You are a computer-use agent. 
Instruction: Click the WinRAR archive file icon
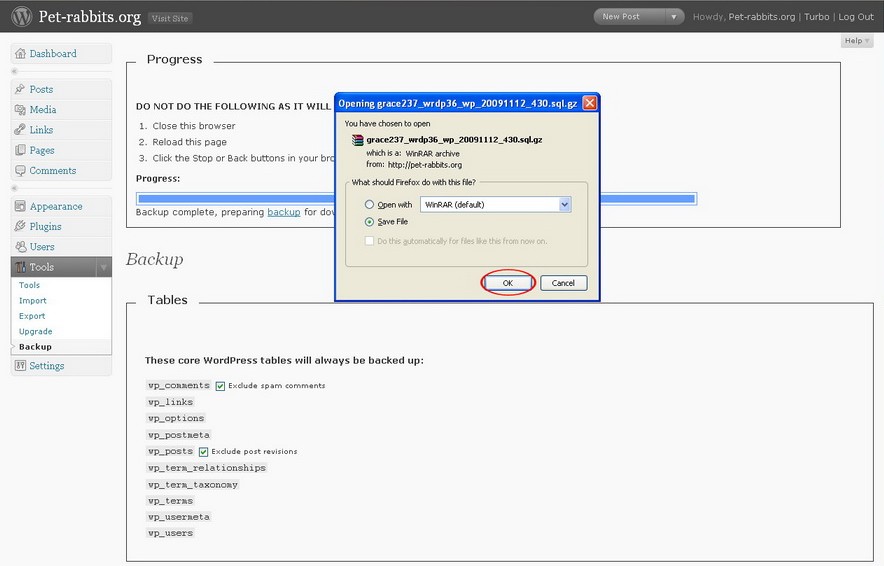357,140
